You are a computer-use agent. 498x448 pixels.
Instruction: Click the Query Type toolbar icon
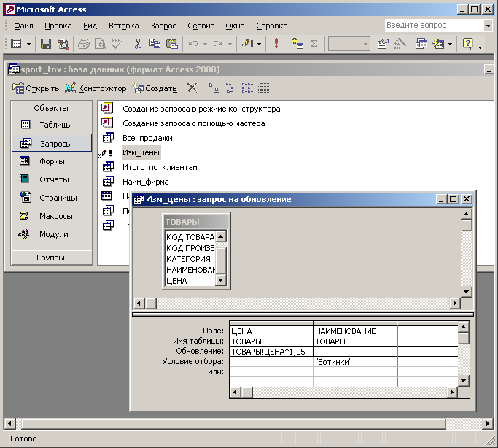(x=247, y=44)
